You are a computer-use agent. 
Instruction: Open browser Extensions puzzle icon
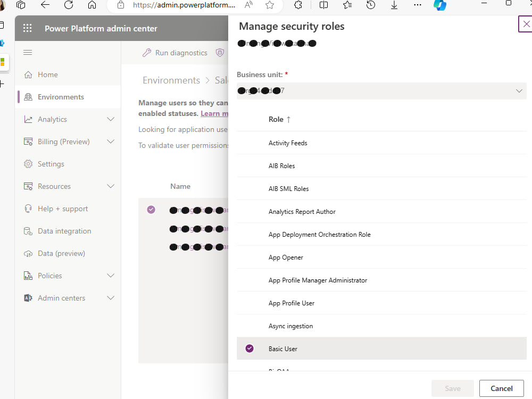coord(298,6)
